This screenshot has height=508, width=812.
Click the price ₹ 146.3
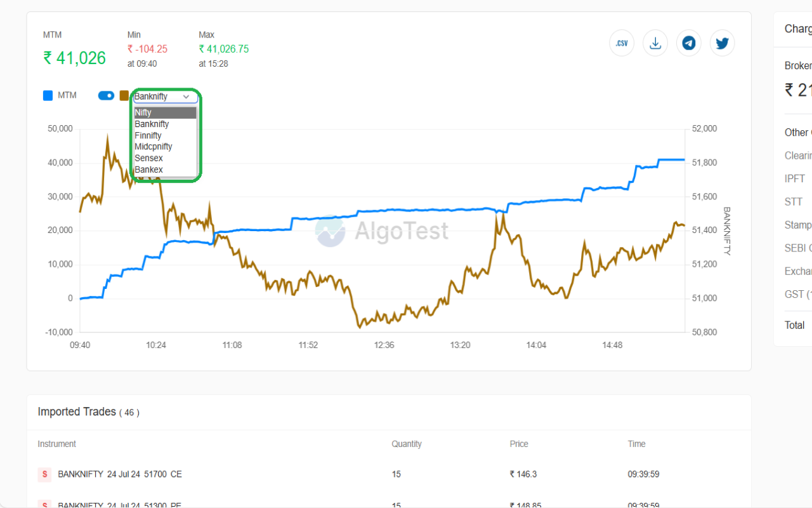pyautogui.click(x=523, y=474)
